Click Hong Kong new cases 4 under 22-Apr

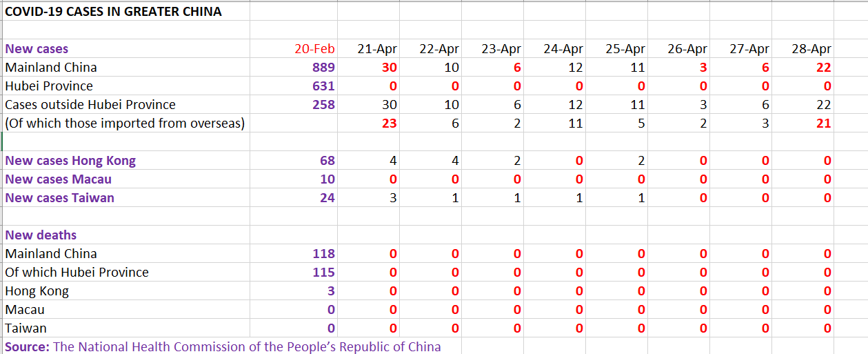pyautogui.click(x=455, y=161)
